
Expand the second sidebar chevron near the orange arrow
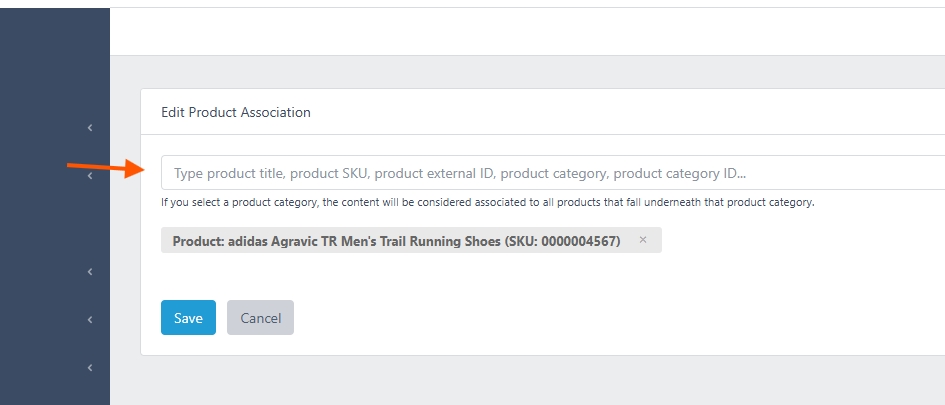tap(90, 175)
